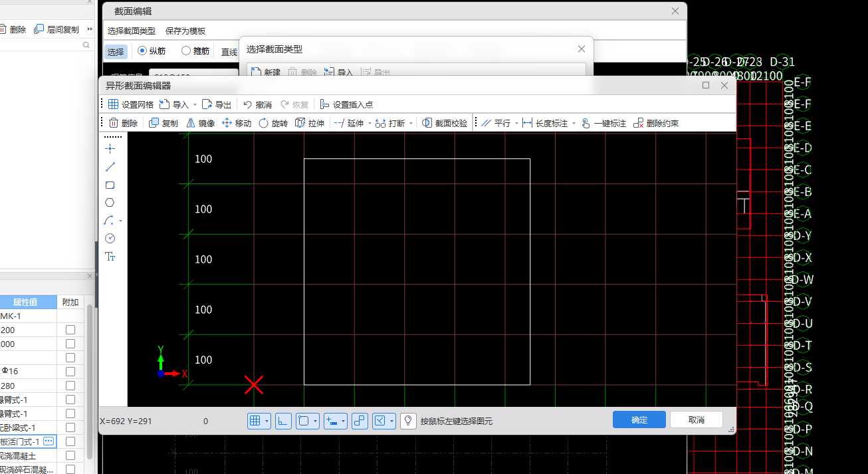Click the lightbulb hint icon in status bar
The height and width of the screenshot is (474, 868).
pyautogui.click(x=408, y=421)
